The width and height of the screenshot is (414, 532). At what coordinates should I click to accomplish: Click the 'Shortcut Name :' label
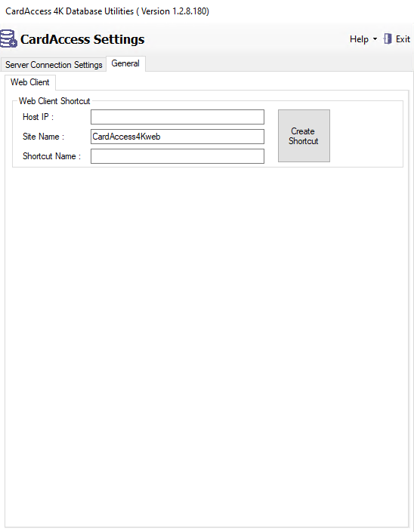pyautogui.click(x=51, y=156)
